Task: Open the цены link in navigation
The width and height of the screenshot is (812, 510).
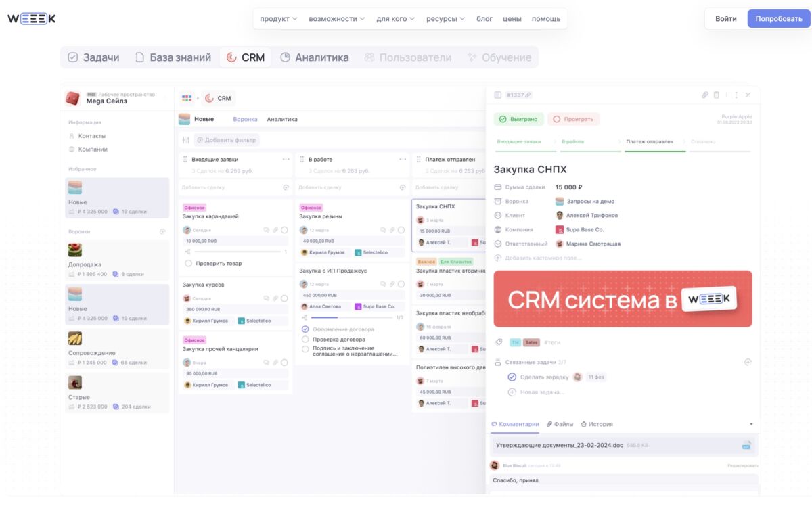Action: (x=512, y=19)
